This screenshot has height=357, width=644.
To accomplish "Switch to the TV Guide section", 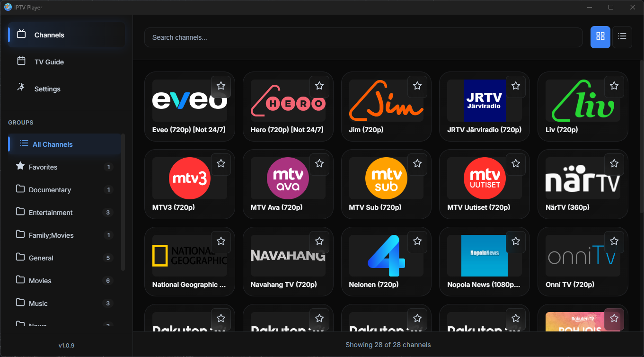I will [48, 62].
